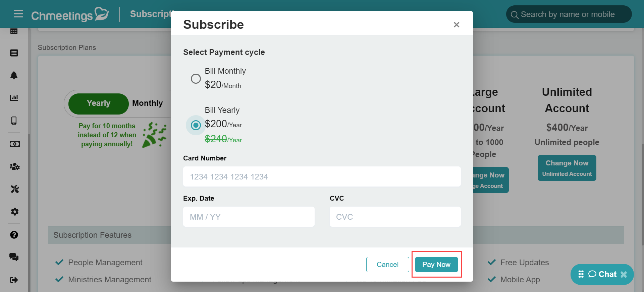Open notifications bell in sidebar

[x=14, y=75]
